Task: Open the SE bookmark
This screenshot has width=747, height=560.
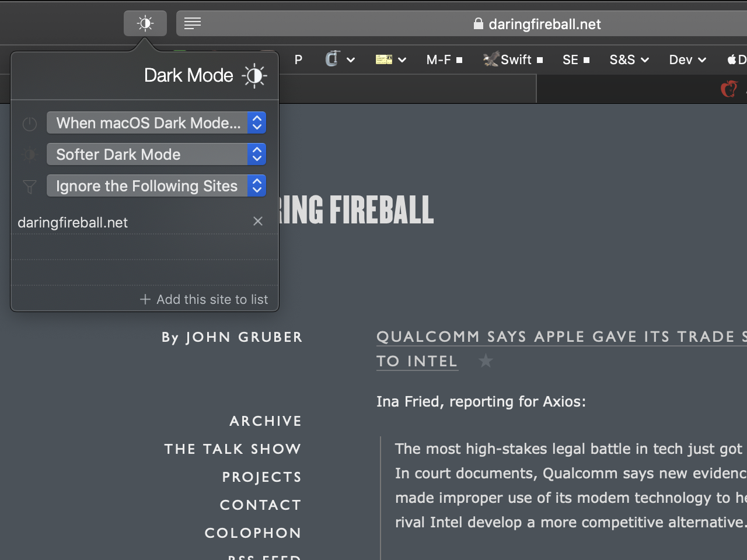Action: (576, 60)
